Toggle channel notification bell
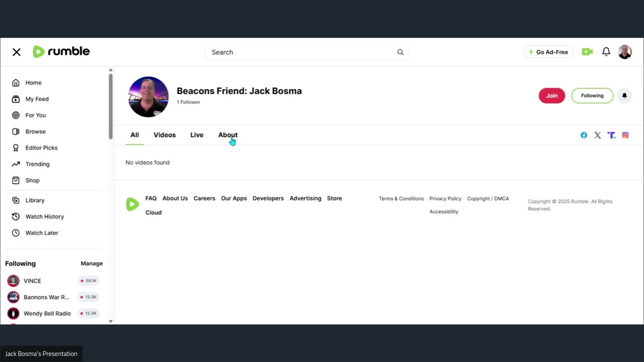 click(624, 96)
